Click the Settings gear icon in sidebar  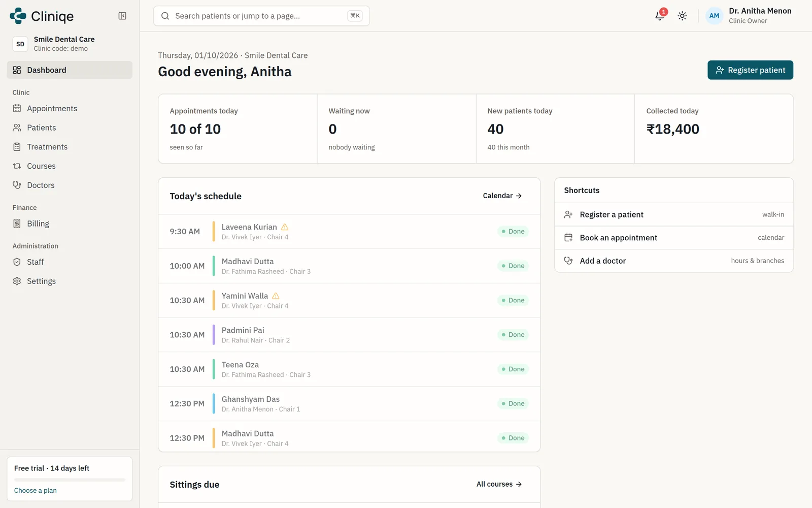17,281
